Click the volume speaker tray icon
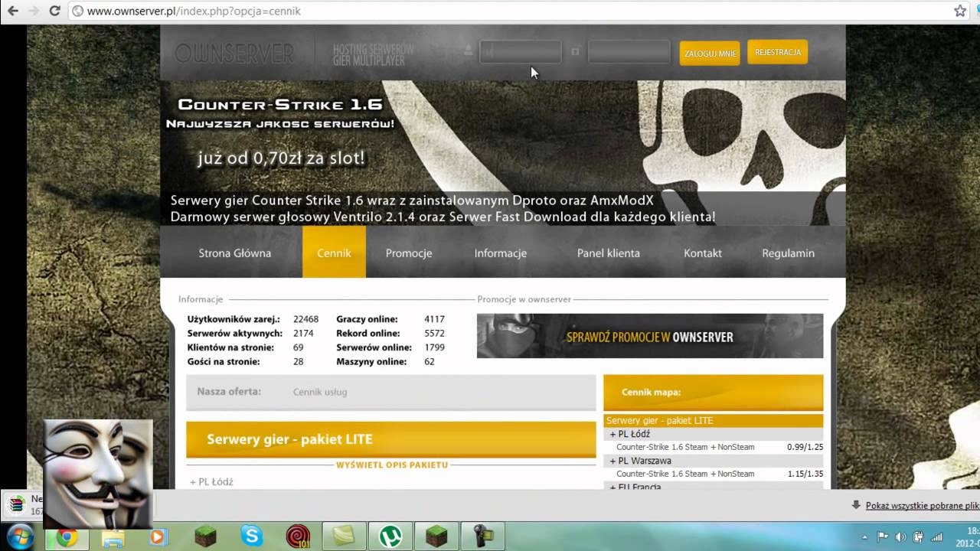980x551 pixels. [900, 537]
